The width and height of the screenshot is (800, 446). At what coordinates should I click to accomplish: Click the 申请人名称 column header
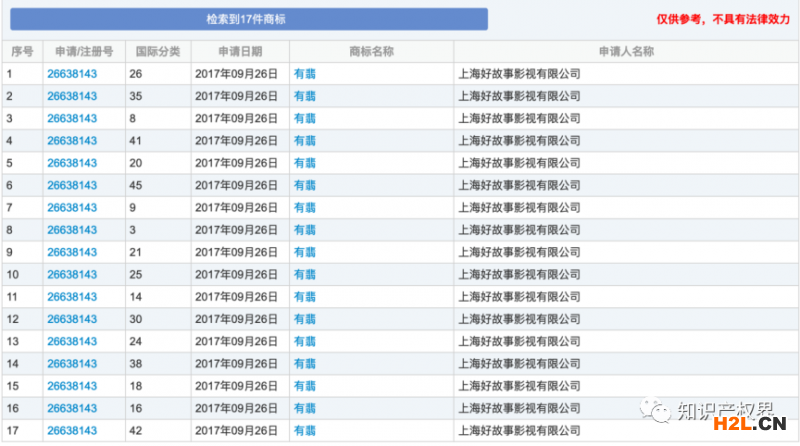click(x=626, y=52)
